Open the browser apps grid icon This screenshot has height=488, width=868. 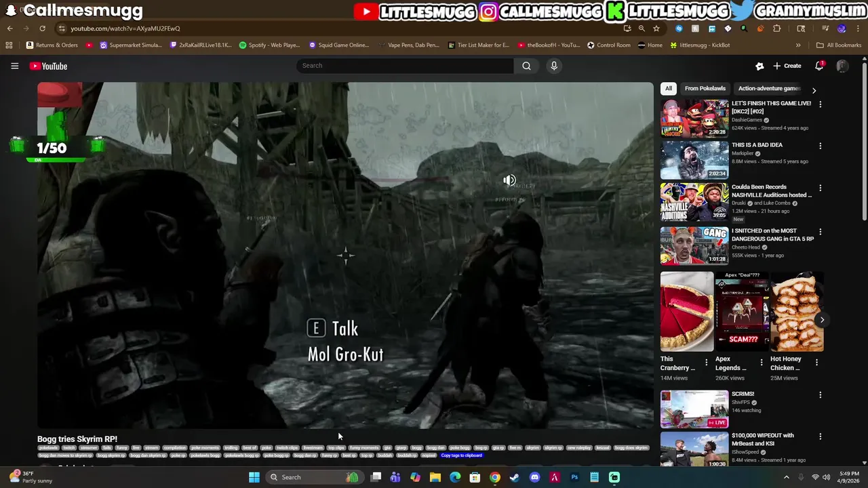(9, 45)
